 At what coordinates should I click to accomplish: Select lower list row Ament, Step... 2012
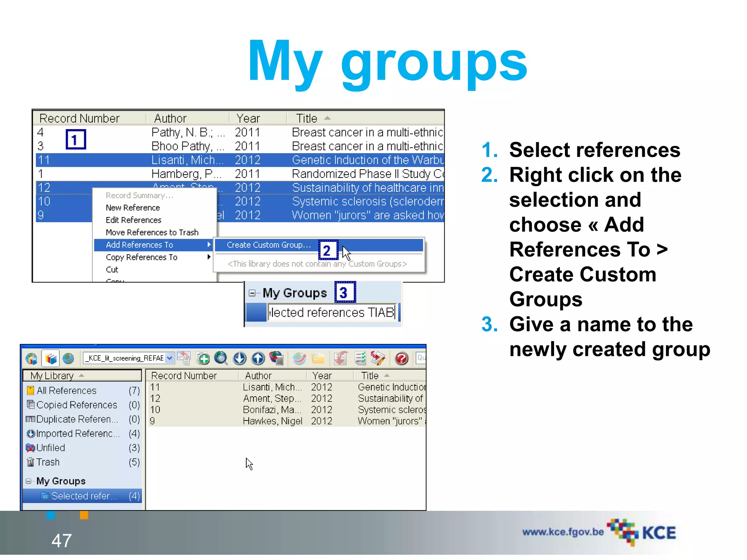tap(286, 398)
